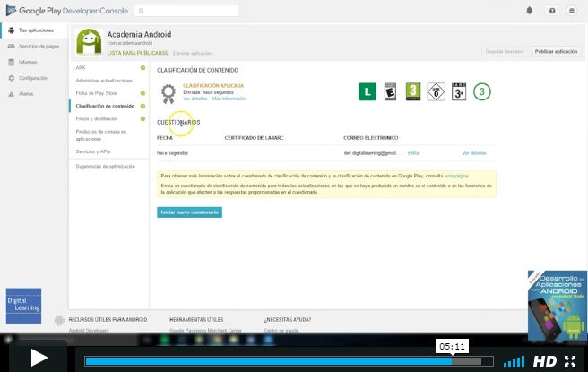The height and width of the screenshot is (372, 588).
Task: Play the video with the play button
Action: (x=39, y=357)
